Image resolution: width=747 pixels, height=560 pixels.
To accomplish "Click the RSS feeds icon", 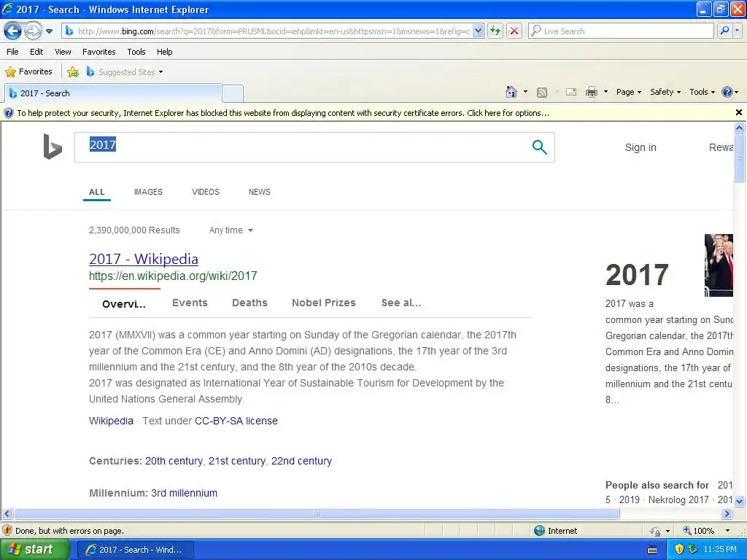I will [x=542, y=93].
